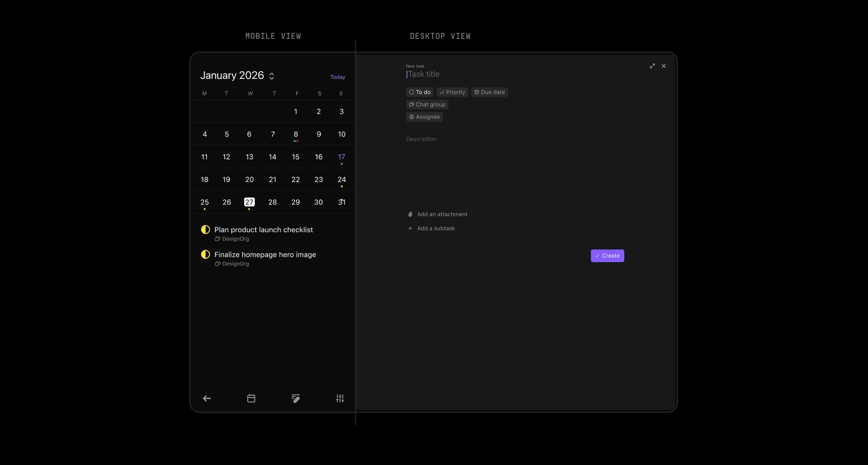Viewport: 868px width, 465px height.
Task: Select January 17 in the calendar
Action: 341,157
